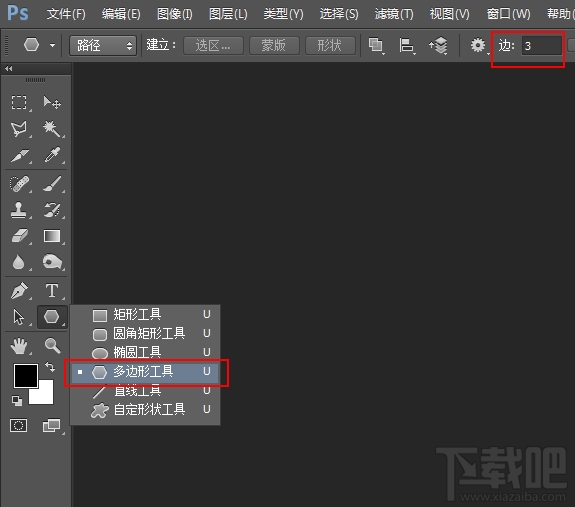Select the Rectangular Marquee tool

tap(19, 102)
